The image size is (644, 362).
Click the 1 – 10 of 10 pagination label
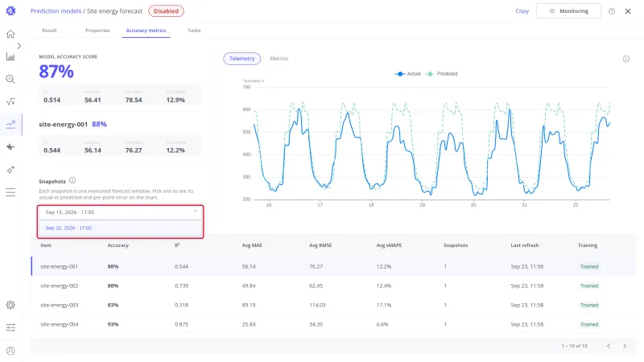(x=574, y=346)
